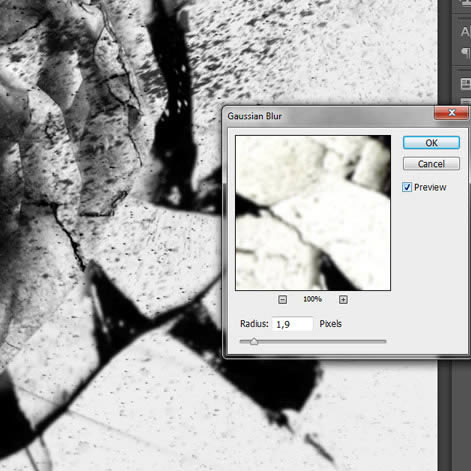The width and height of the screenshot is (471, 471).
Task: Click the Pixels unit label
Action: point(330,324)
